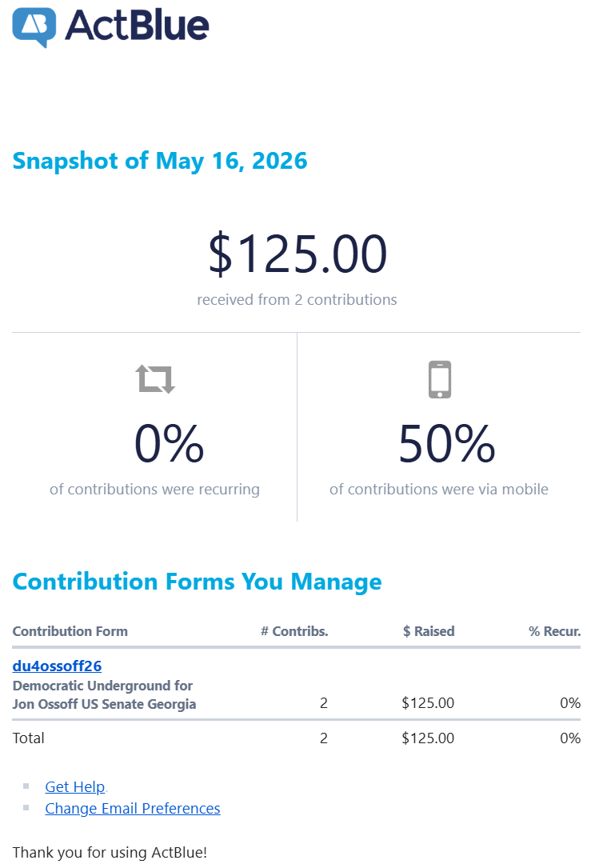The height and width of the screenshot is (868, 591).
Task: Click the 50% via mobile figure
Action: [x=447, y=443]
